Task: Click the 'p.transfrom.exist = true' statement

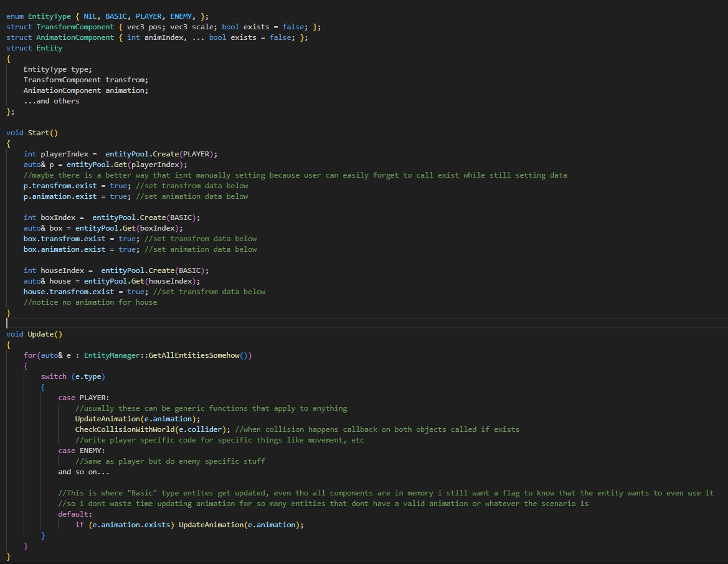Action: (x=76, y=186)
